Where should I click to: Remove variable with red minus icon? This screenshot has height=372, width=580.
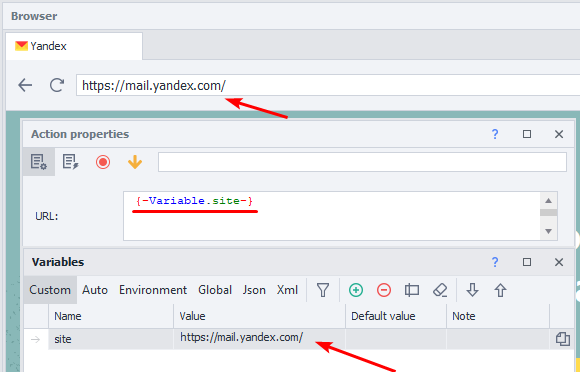384,290
